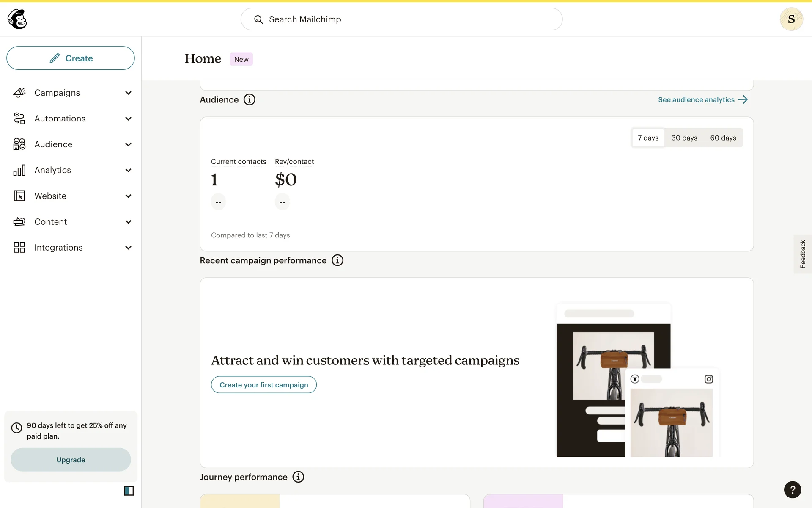Open the help question mark button
Viewport: 812px width, 508px height.
point(792,490)
